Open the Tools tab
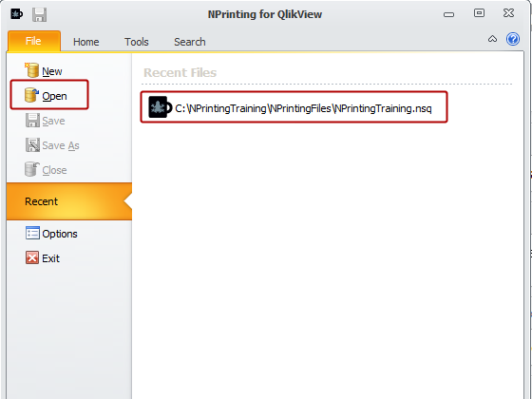The height and width of the screenshot is (399, 532). point(137,42)
